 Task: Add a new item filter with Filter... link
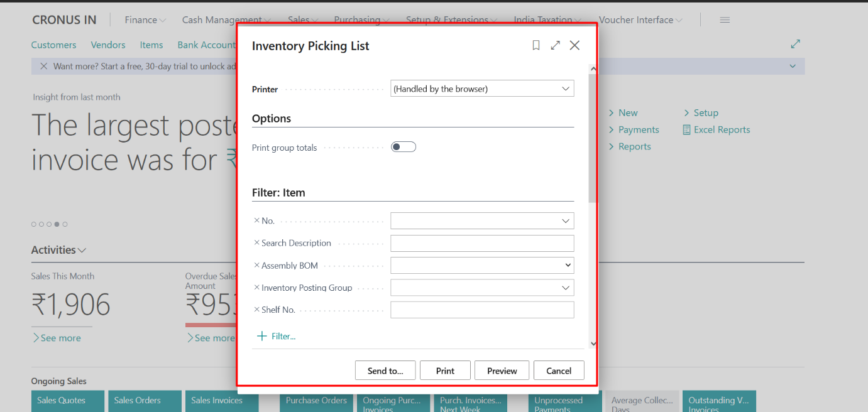[x=276, y=335]
